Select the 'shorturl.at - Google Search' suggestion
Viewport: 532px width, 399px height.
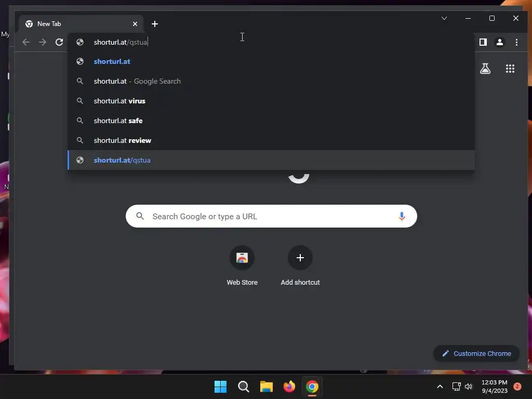click(x=271, y=81)
